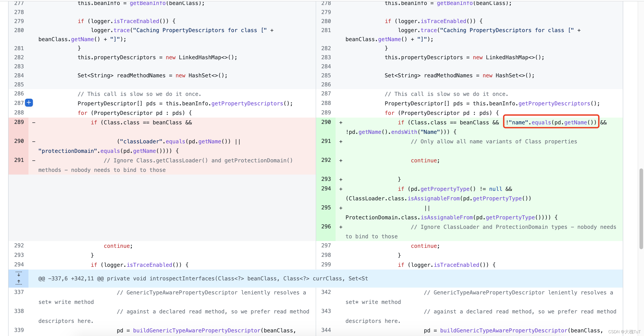Click line number 298

click(326, 255)
